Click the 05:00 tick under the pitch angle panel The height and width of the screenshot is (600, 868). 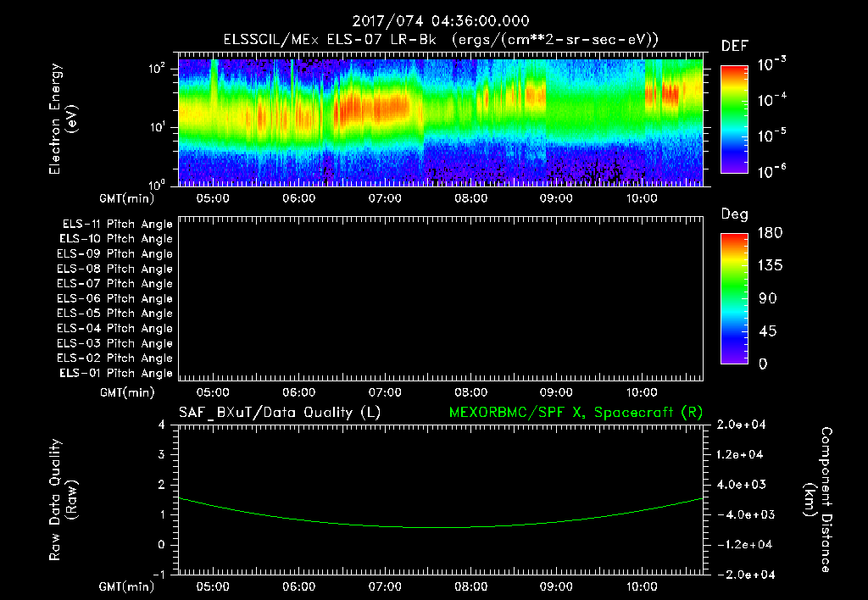pos(213,393)
